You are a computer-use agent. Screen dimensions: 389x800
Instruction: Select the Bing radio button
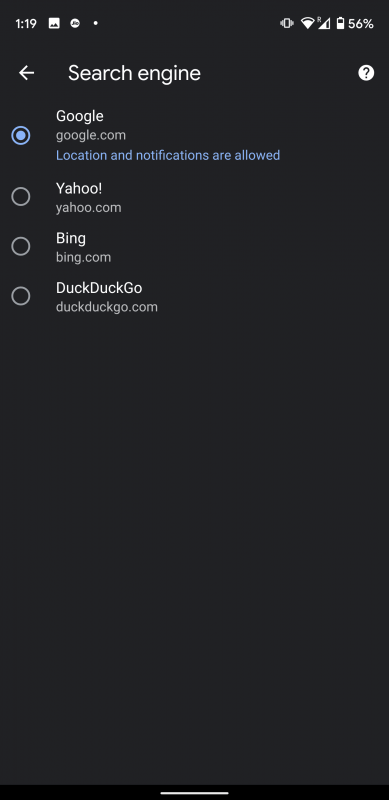tap(20, 246)
